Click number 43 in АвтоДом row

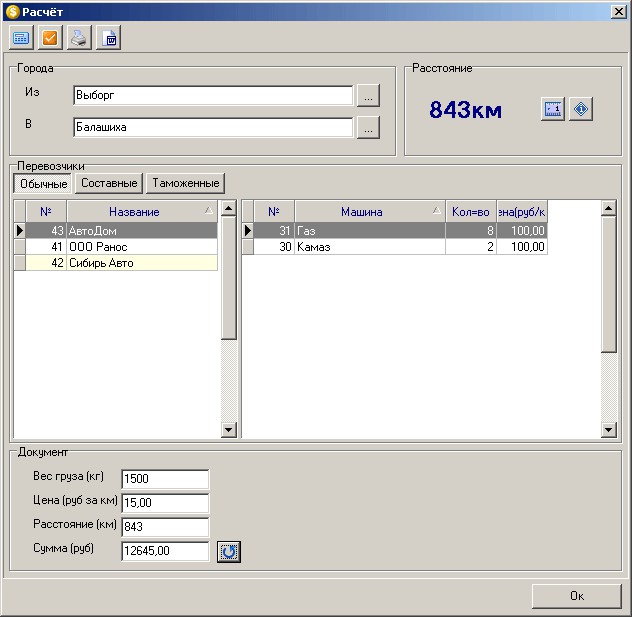(x=46, y=231)
